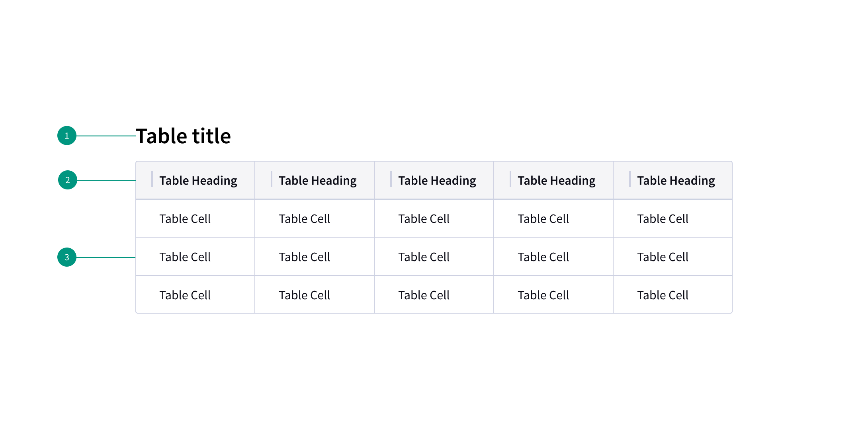
Task: Click the green annotation marker 3
Action: (x=67, y=257)
